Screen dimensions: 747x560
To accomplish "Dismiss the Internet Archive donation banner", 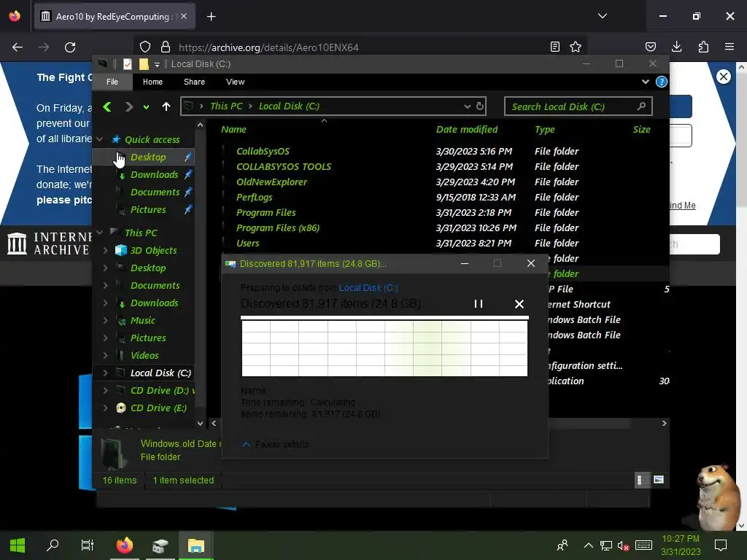I will pos(723,77).
